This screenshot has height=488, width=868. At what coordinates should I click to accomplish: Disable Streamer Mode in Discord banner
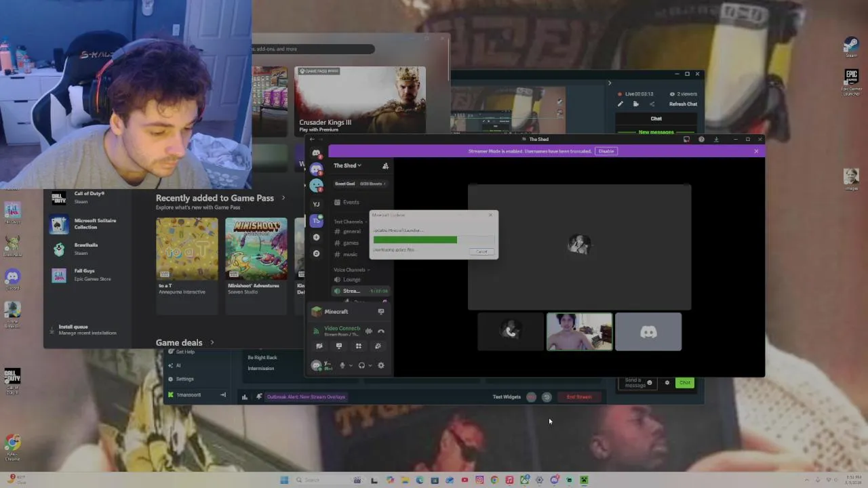point(606,151)
